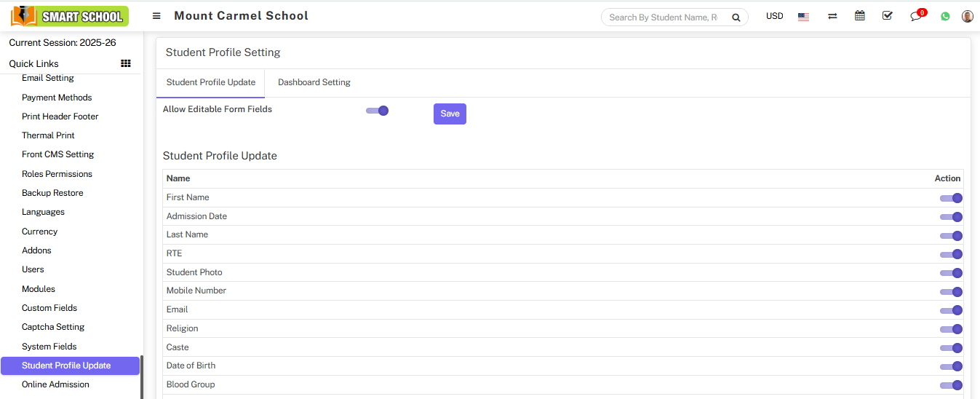Open System Fields in sidebar

(x=49, y=347)
